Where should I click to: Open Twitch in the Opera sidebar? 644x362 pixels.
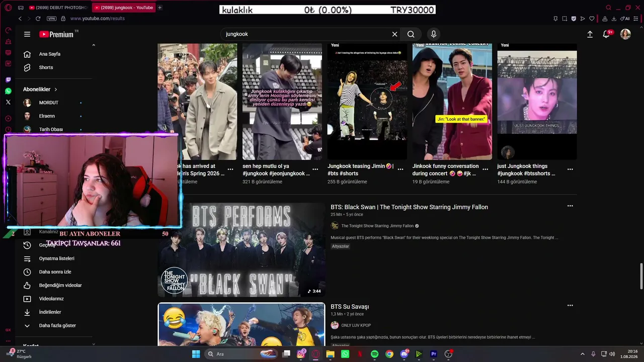pos(8,80)
